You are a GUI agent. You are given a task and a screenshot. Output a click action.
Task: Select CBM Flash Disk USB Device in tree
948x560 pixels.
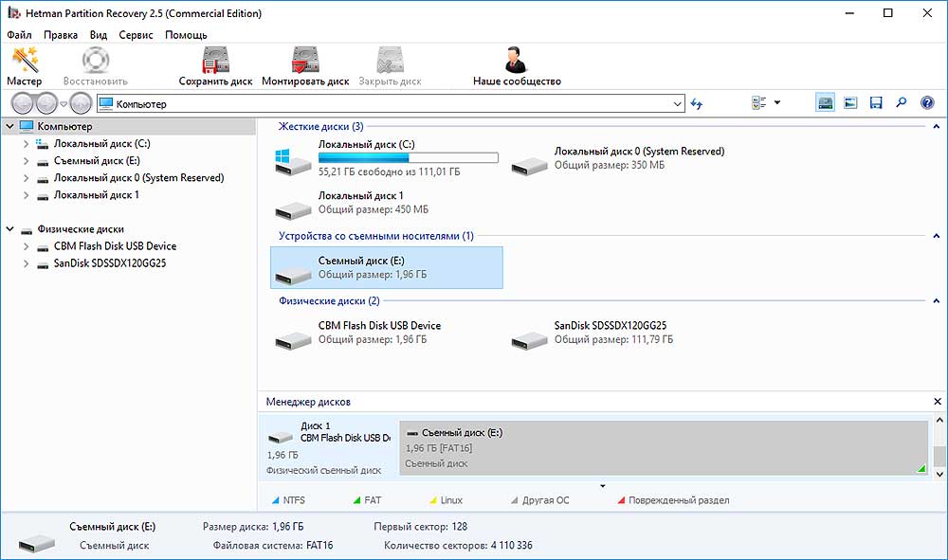115,246
